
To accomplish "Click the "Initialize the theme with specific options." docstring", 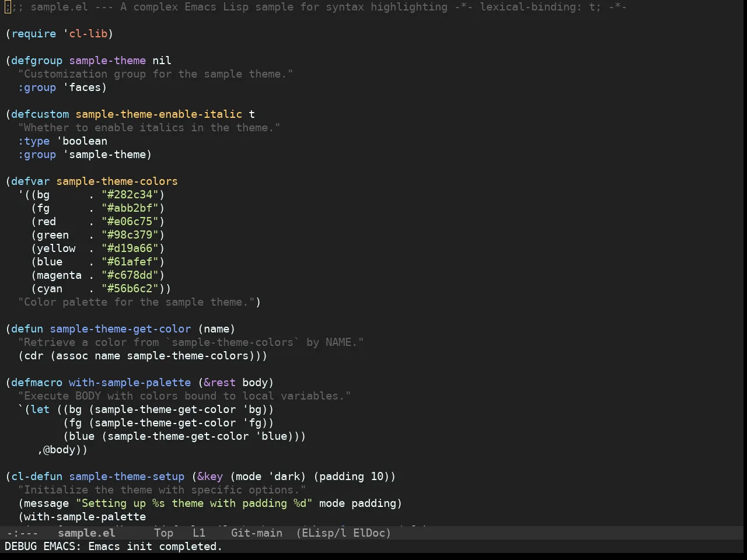I will (x=162, y=490).
